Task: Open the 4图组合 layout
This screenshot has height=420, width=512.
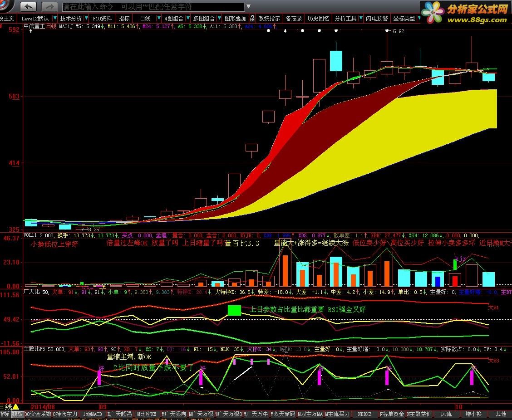Action: pos(174,19)
